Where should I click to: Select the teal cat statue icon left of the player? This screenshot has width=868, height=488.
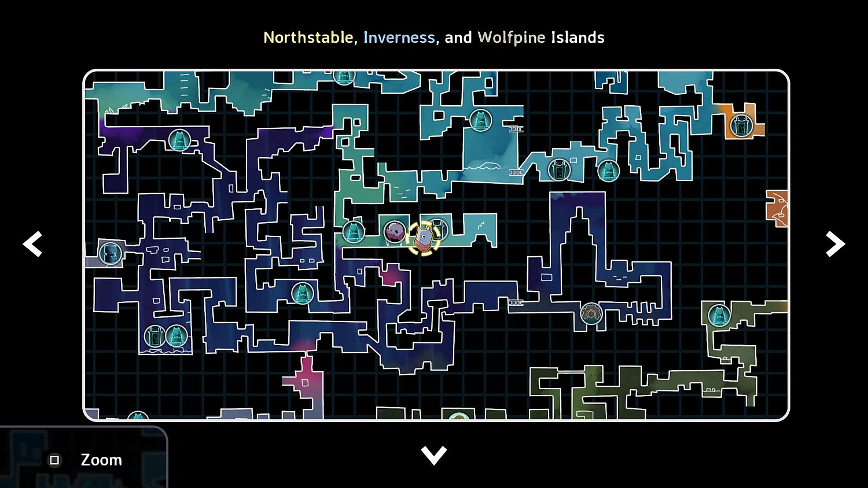click(354, 232)
